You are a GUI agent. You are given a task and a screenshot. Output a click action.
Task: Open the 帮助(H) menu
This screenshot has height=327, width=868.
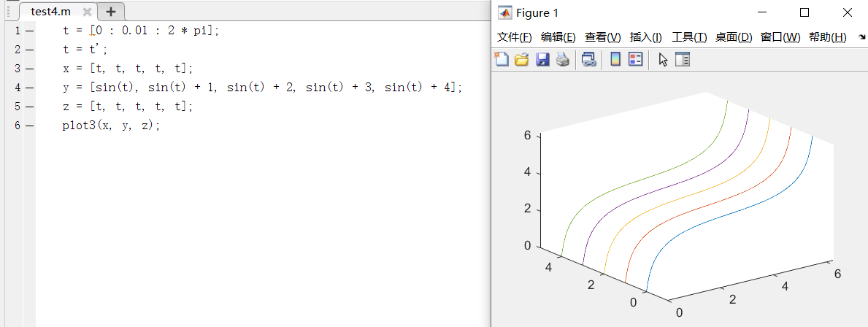[828, 37]
